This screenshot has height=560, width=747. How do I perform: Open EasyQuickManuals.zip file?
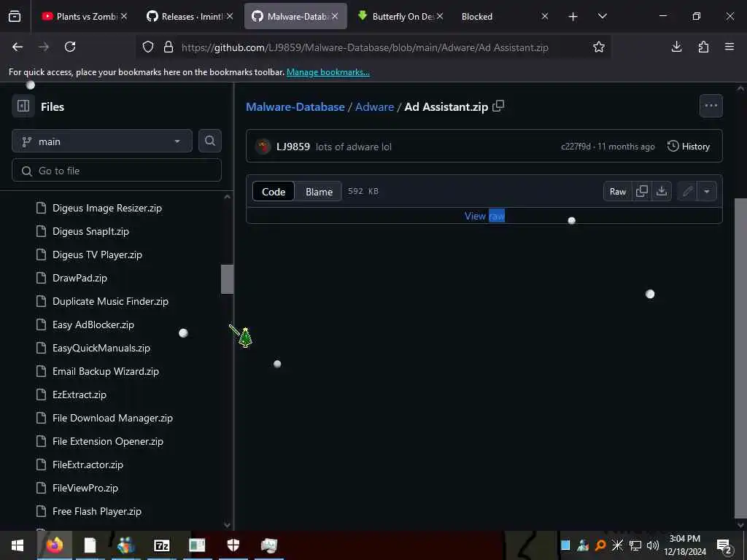point(101,348)
